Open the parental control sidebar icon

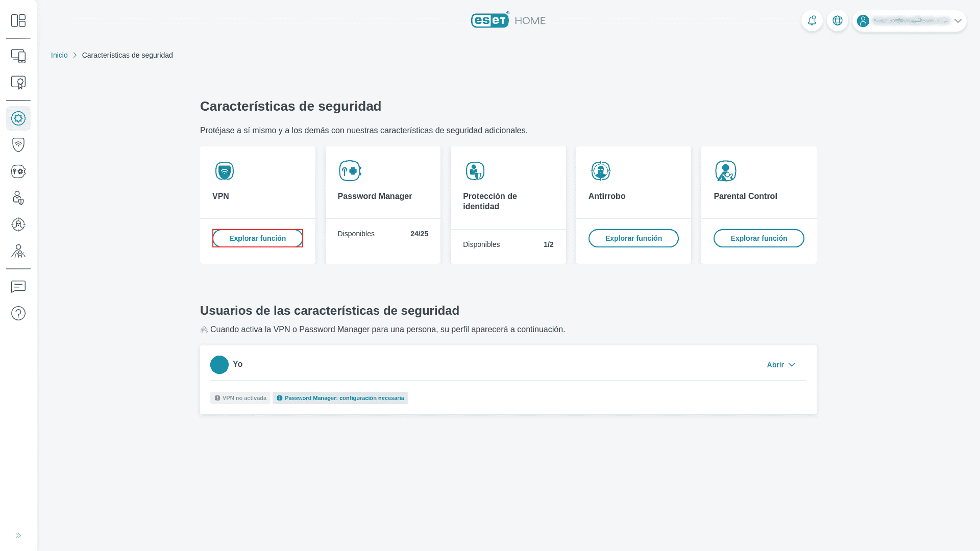point(18,251)
